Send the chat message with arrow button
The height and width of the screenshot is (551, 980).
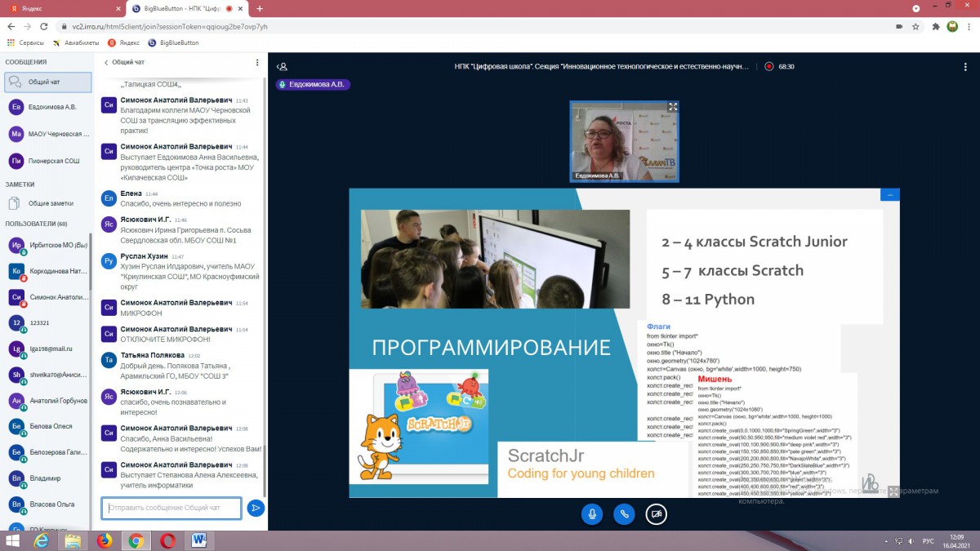click(x=256, y=508)
